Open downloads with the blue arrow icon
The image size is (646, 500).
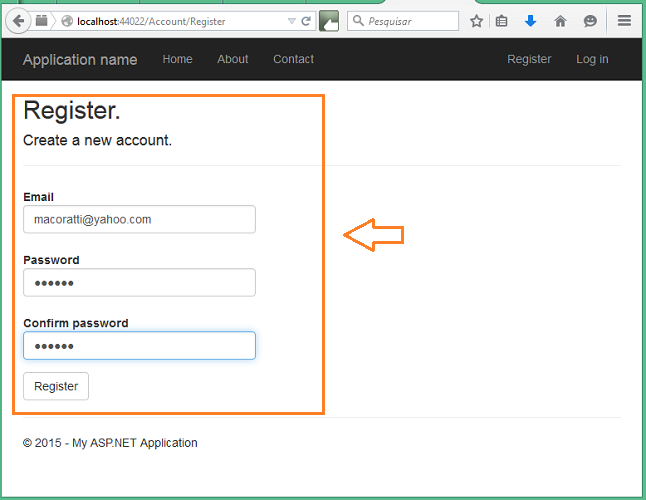coord(531,21)
